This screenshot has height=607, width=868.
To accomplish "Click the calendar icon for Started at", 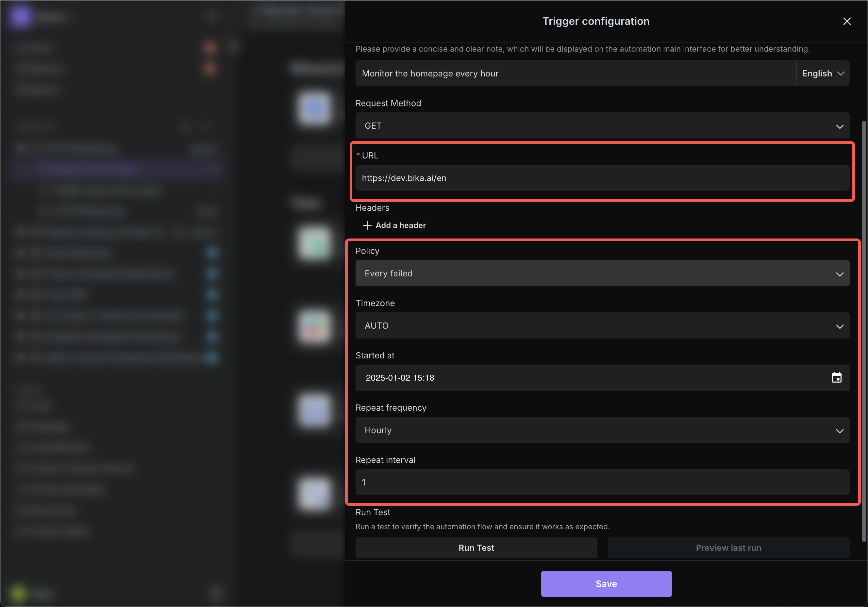I will tap(836, 378).
